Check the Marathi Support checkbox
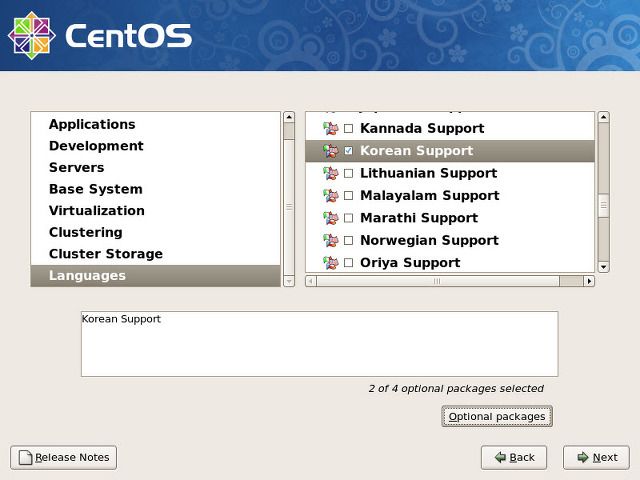Image resolution: width=640 pixels, height=480 pixels. pos(349,218)
